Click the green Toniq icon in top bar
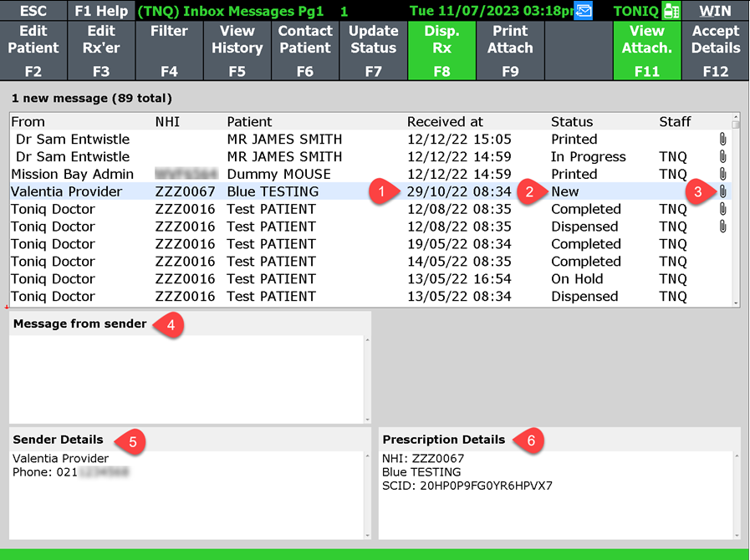750x560 pixels. (x=671, y=11)
